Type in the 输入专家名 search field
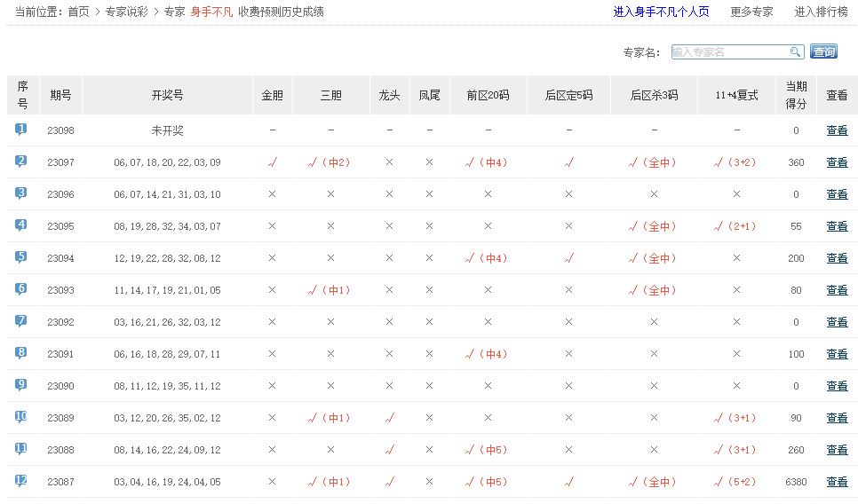This screenshot has width=858, height=504. 730,52
